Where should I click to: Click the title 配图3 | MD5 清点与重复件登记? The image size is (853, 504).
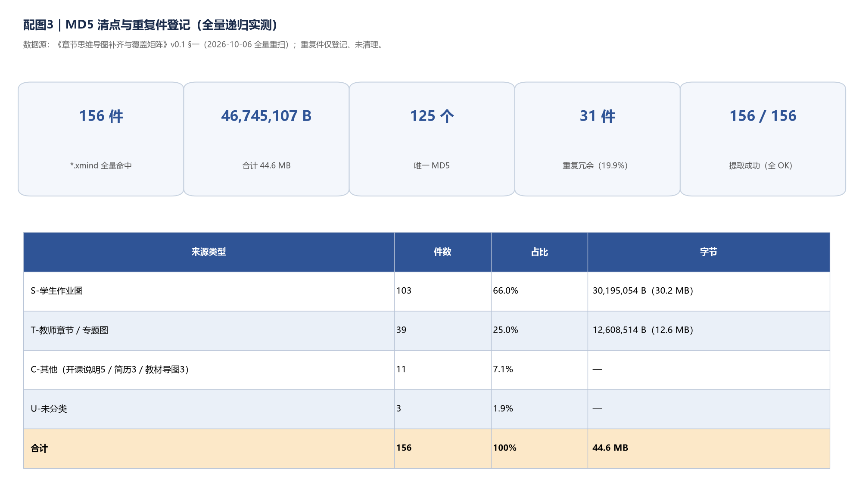[x=150, y=25]
